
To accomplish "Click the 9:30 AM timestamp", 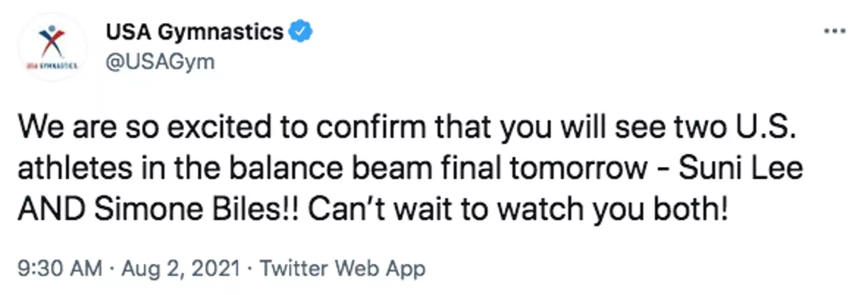I will pos(59,269).
